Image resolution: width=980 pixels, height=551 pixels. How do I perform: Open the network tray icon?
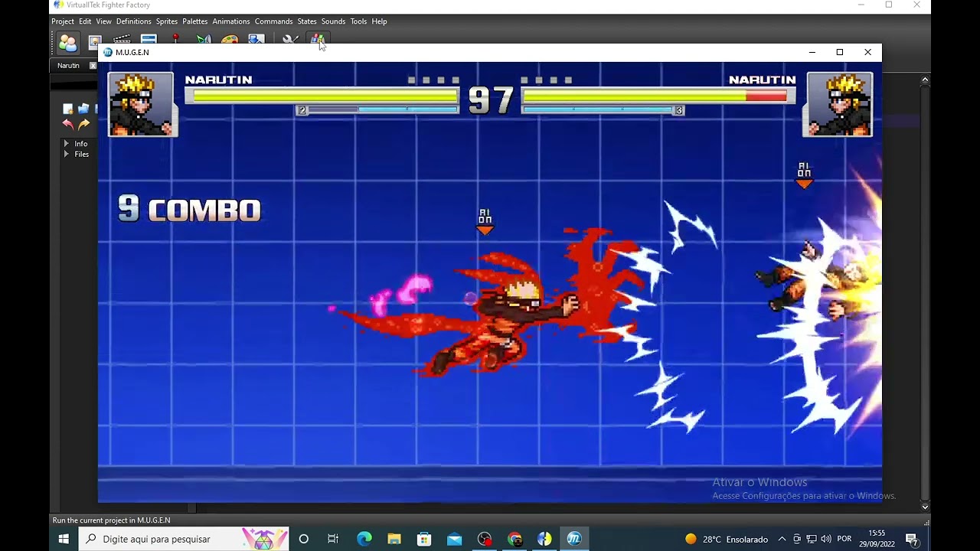pyautogui.click(x=812, y=539)
